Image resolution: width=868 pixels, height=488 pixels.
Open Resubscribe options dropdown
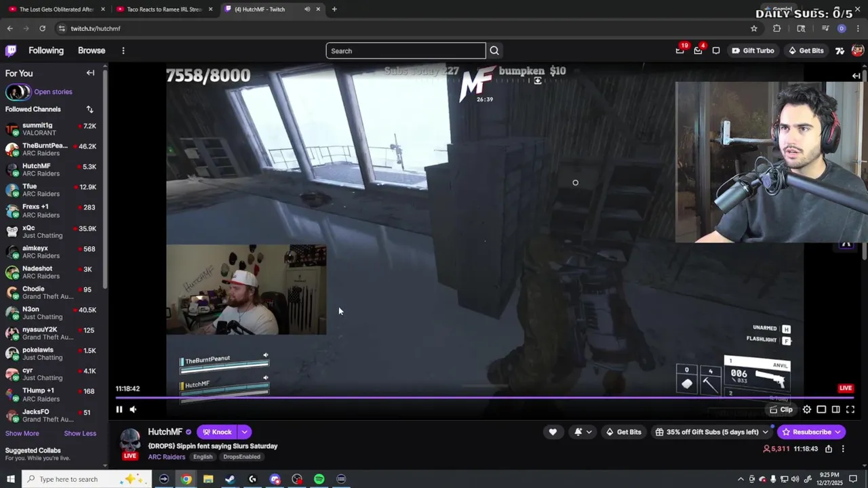(837, 432)
